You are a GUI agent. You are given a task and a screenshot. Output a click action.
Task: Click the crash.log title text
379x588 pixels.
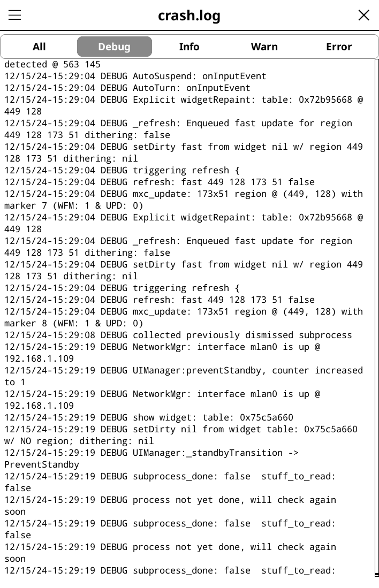(189, 16)
